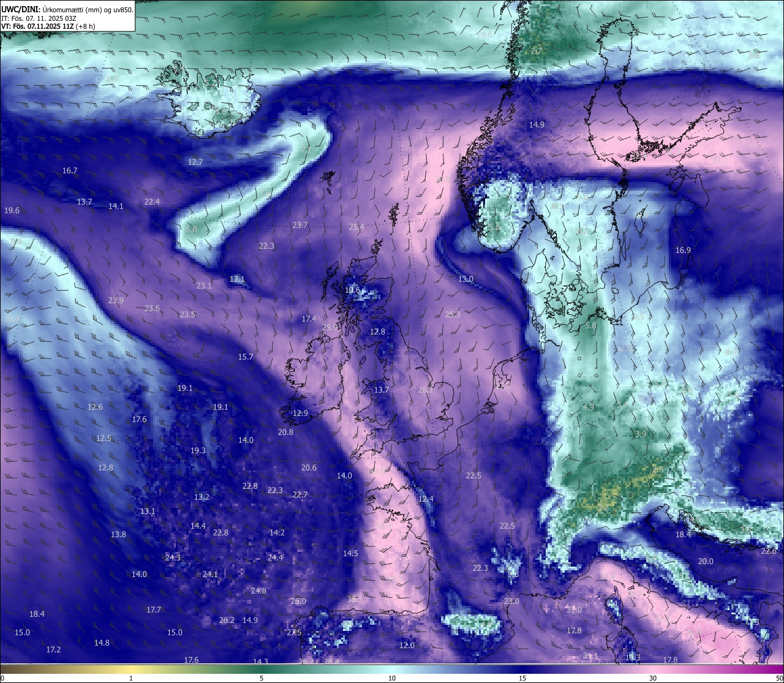Viewport: 784px width, 683px height.
Task: Click the map value 24.8
Action: pyautogui.click(x=258, y=591)
